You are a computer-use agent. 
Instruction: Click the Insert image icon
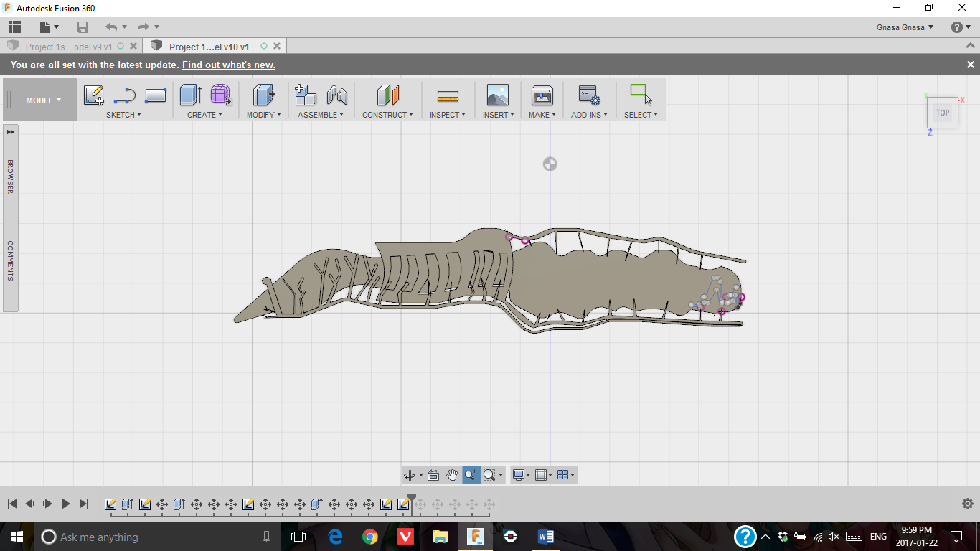497,95
